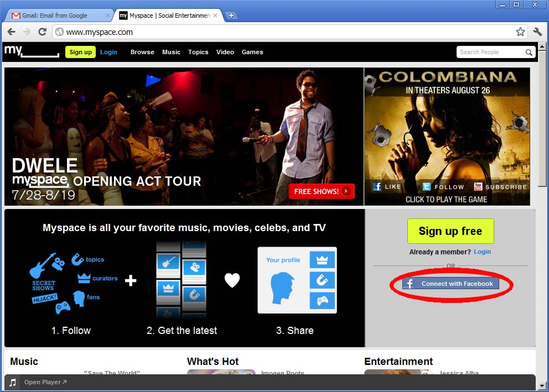Maximize the browser window

[517, 4]
